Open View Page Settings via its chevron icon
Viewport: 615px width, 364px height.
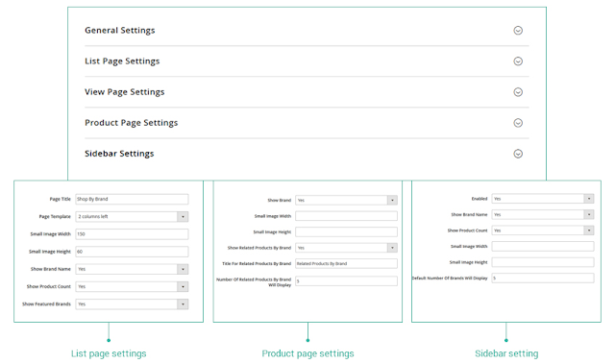(x=518, y=92)
